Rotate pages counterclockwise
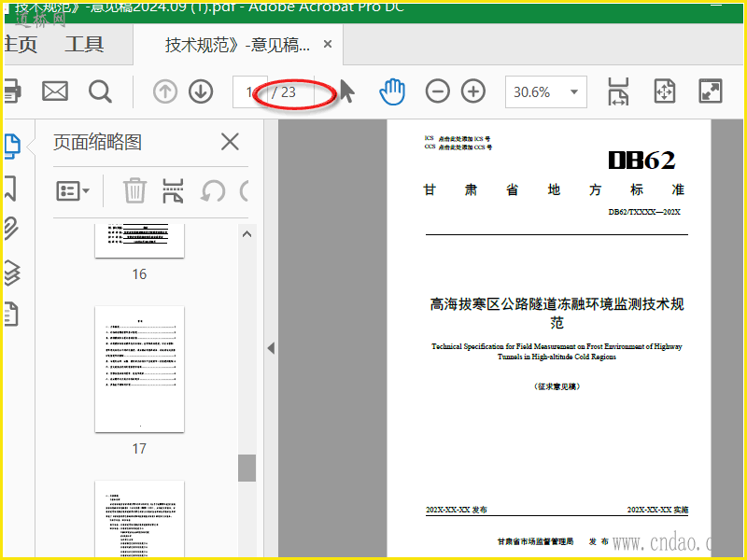This screenshot has height=560, width=747. point(213,191)
